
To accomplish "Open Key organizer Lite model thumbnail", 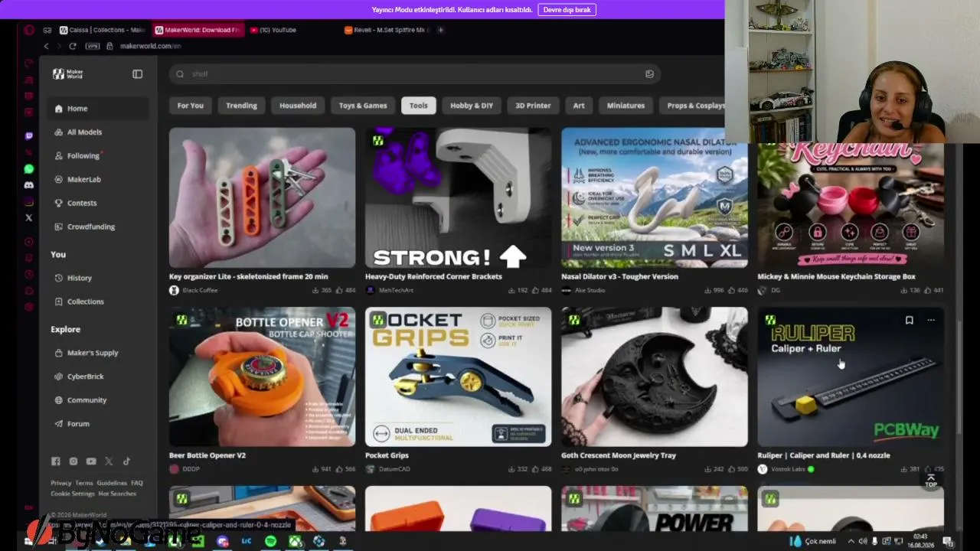I will (x=262, y=197).
